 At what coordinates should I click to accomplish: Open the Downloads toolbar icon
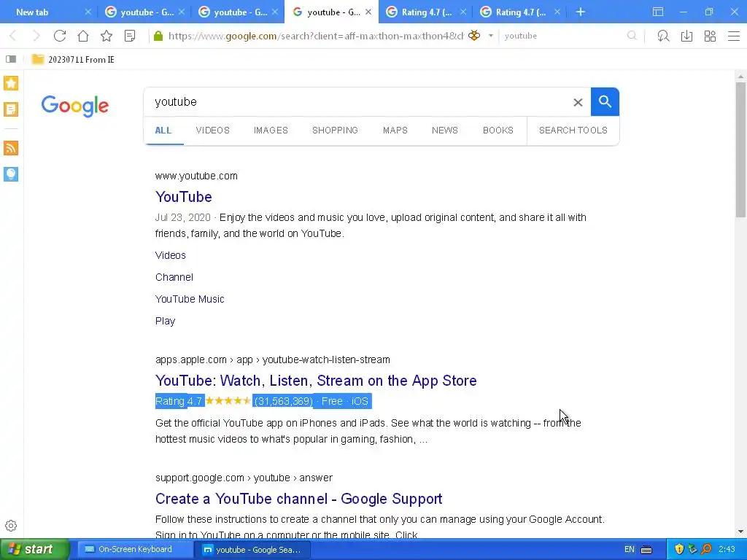pyautogui.click(x=686, y=36)
